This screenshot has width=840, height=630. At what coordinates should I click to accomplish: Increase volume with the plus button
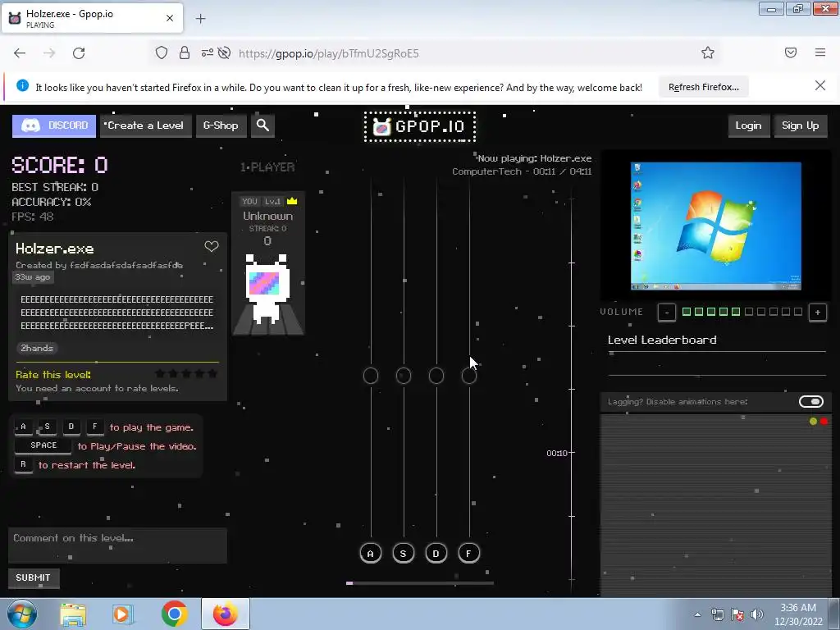pyautogui.click(x=818, y=312)
